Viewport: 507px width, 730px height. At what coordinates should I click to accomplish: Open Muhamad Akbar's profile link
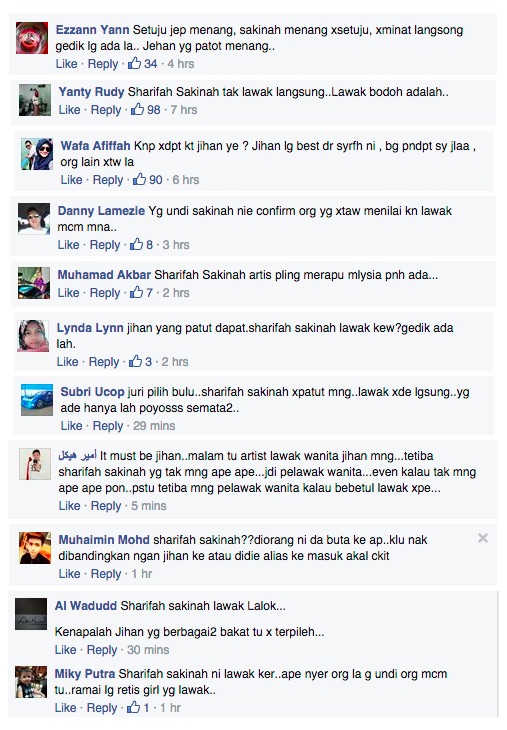click(x=104, y=275)
